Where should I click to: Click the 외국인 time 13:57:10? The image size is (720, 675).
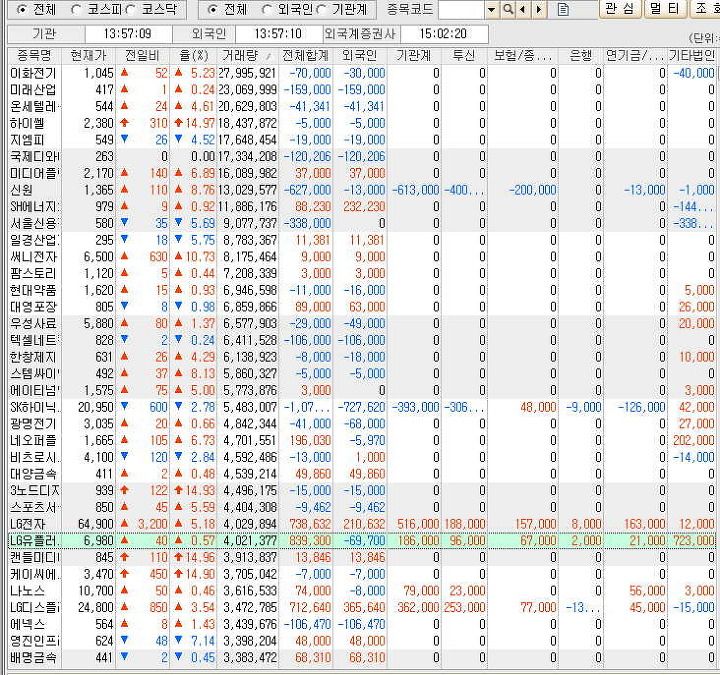278,34
